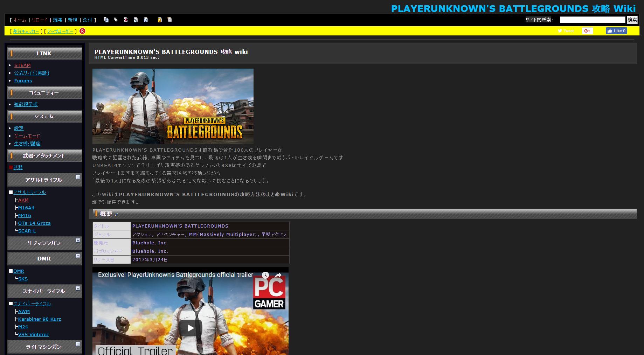Click the Battlegrounds banner image
The height and width of the screenshot is (355, 644).
(x=173, y=106)
